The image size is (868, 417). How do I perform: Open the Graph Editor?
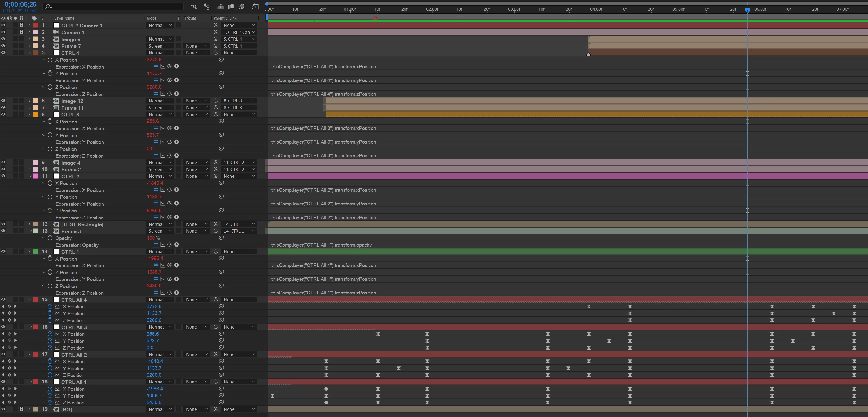[x=255, y=6]
